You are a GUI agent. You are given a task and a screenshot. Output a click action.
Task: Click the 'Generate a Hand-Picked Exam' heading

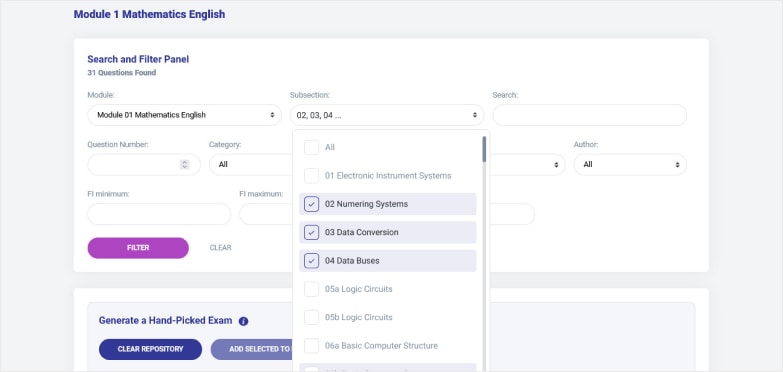pos(165,321)
